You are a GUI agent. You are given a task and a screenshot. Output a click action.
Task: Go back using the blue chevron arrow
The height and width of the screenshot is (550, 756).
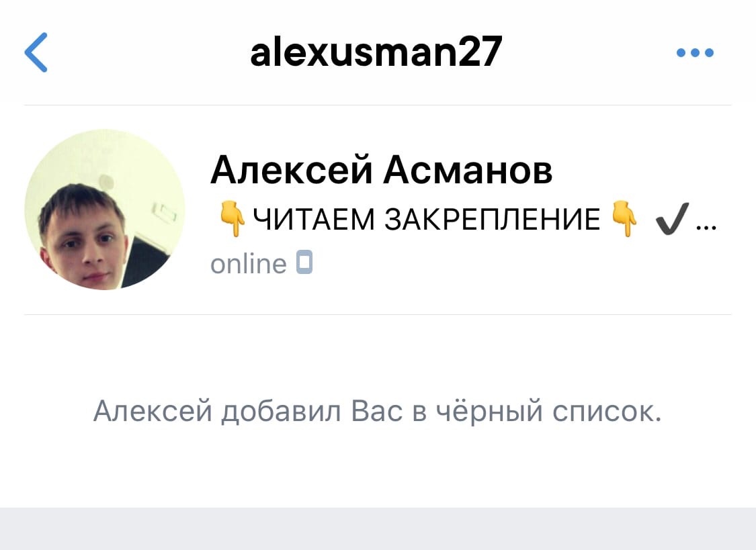(36, 52)
